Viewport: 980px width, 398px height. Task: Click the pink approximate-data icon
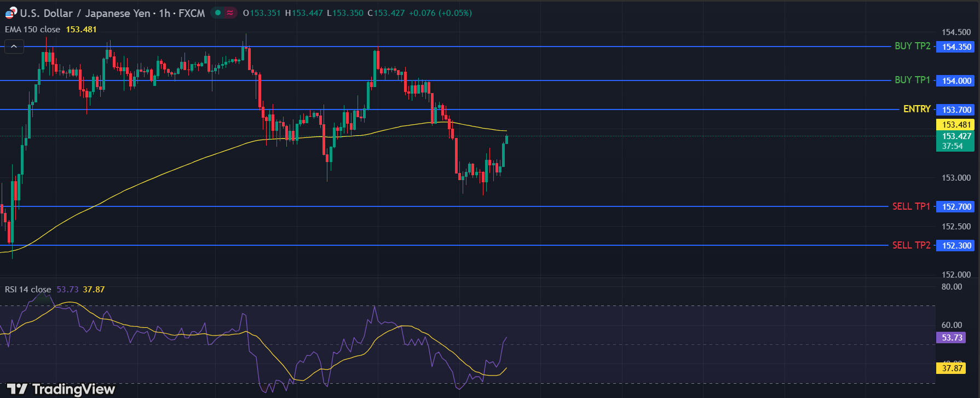230,13
